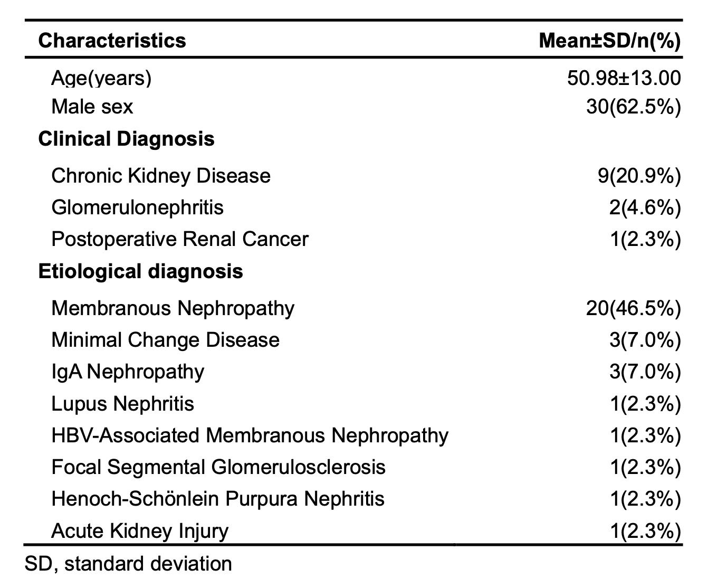Viewport: 708px width, 588px height.
Task: Click the Characteristics column header
Action: point(112,41)
